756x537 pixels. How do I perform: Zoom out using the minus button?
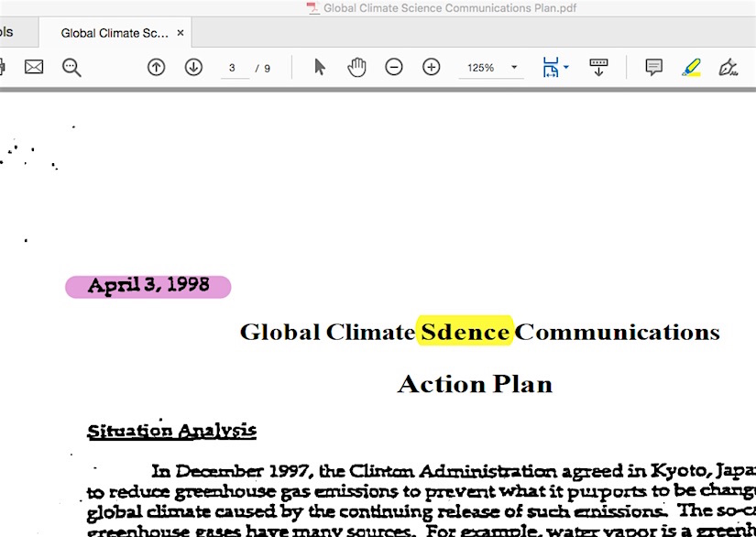394,67
